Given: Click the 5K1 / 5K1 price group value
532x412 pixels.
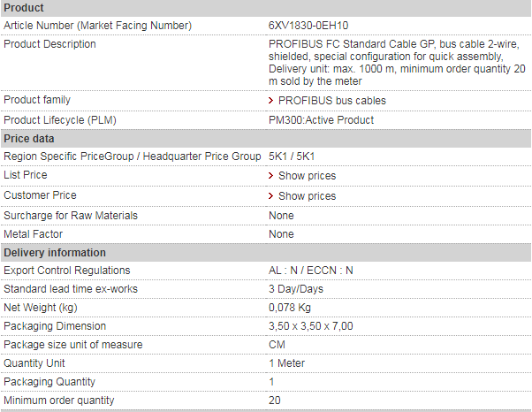Looking at the screenshot, I should click(x=292, y=156).
